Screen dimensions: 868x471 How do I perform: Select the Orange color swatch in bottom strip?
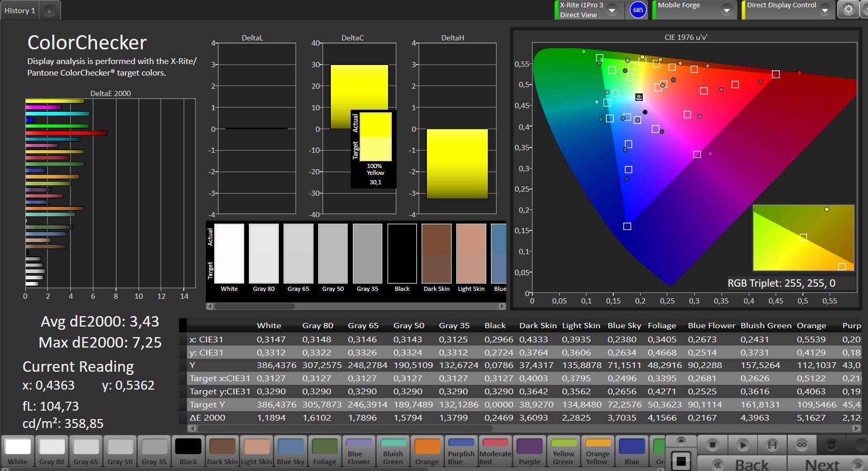pyautogui.click(x=427, y=451)
